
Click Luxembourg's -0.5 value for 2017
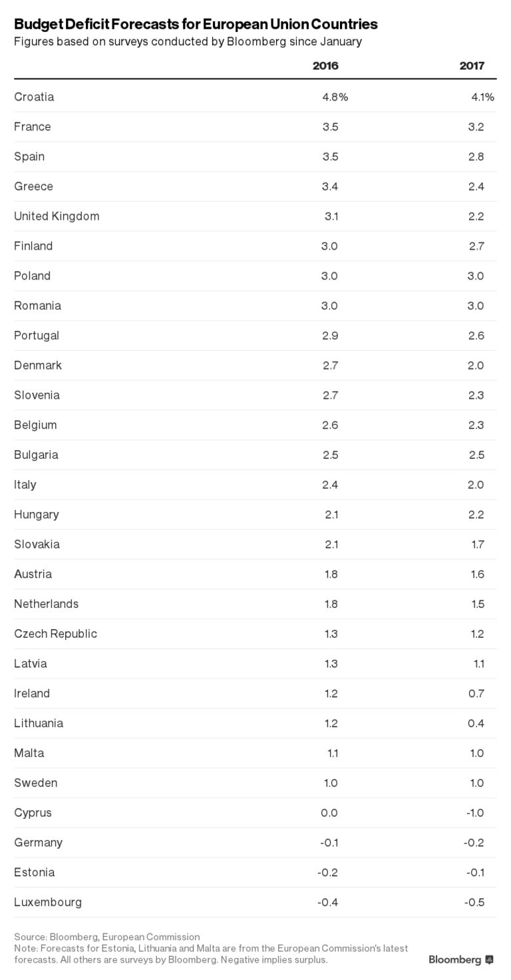click(474, 902)
